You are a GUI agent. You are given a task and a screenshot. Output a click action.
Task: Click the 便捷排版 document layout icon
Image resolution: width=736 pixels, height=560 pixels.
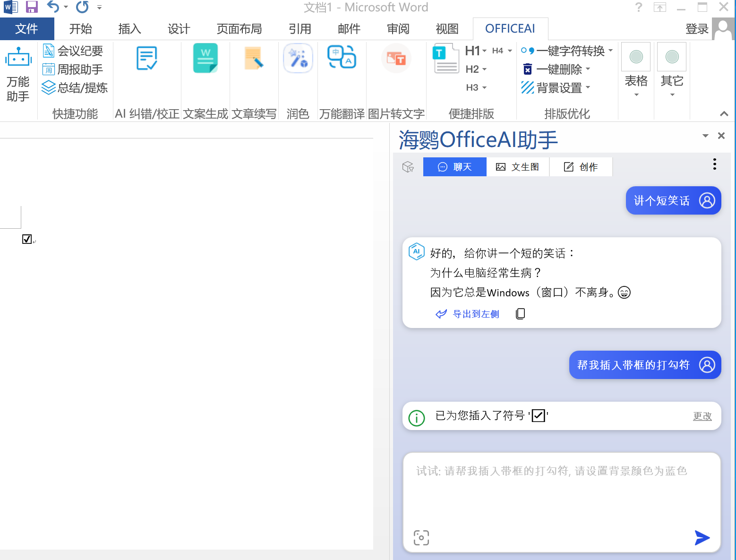coord(446,59)
